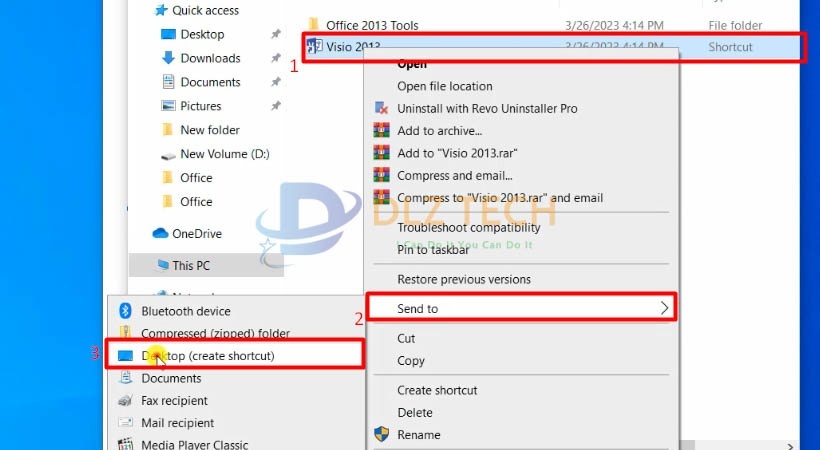Select OneDrive in the navigation pane
Viewport: 820px width, 450px height.
pyautogui.click(x=197, y=233)
